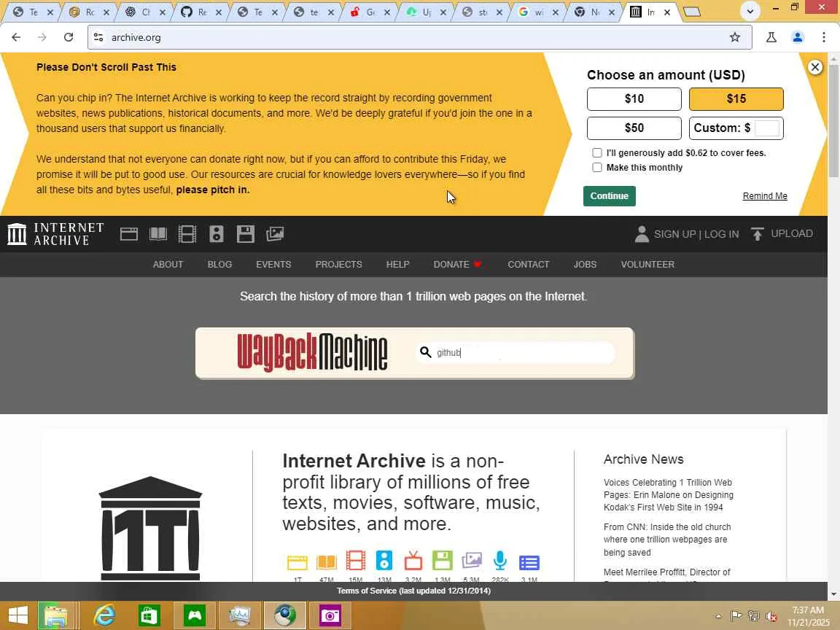Click the Wayback Machine logo
This screenshot has width=840, height=630.
point(312,352)
